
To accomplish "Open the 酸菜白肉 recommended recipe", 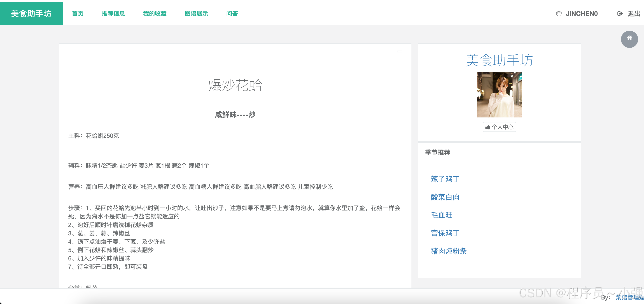I will click(445, 197).
